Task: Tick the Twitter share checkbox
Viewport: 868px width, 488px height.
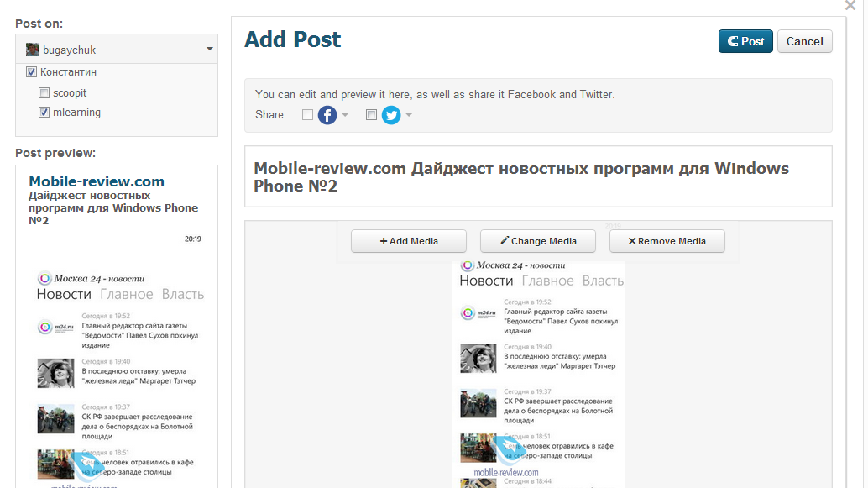Action: [371, 115]
